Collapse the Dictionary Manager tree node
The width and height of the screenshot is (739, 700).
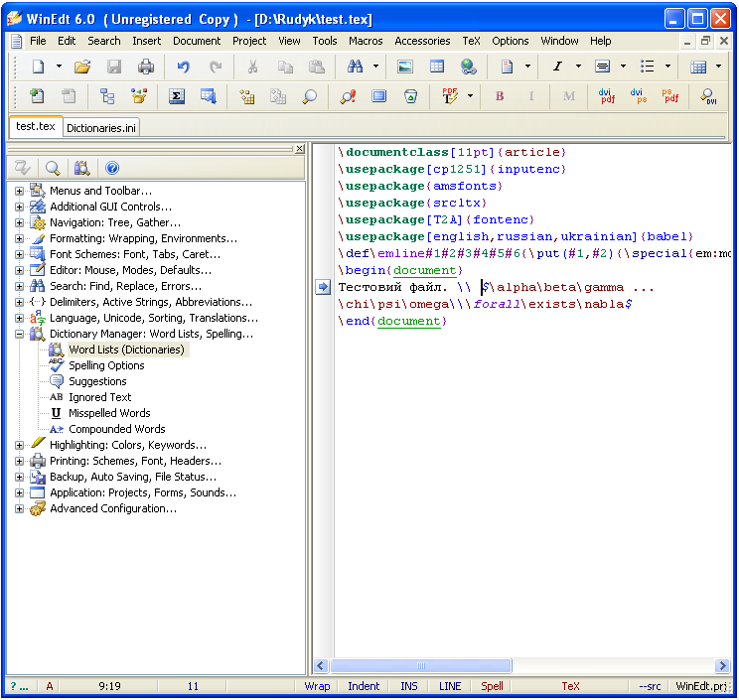(19, 334)
